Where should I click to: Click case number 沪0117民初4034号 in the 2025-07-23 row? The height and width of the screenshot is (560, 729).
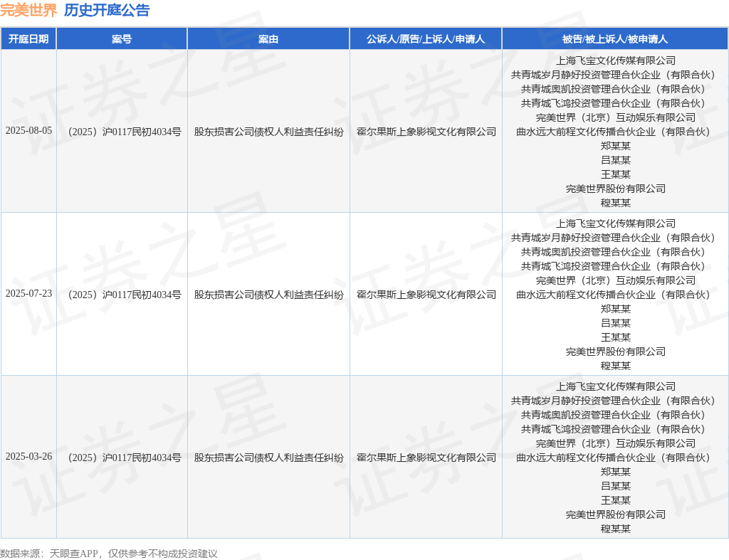(142, 295)
